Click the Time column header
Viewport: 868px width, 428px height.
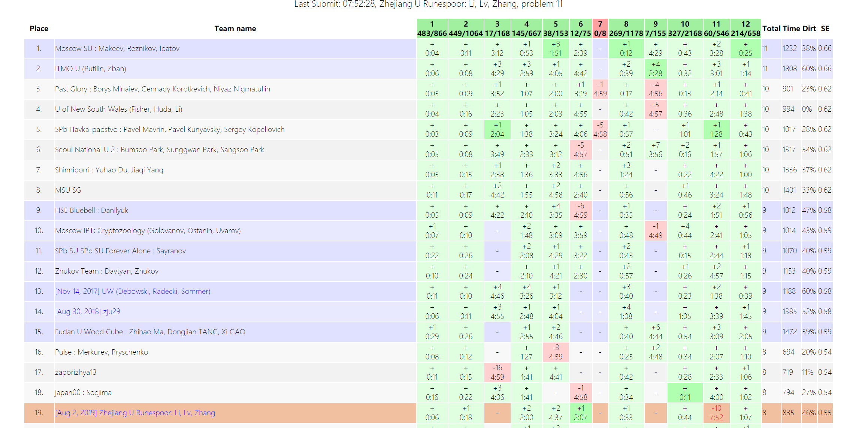click(791, 28)
